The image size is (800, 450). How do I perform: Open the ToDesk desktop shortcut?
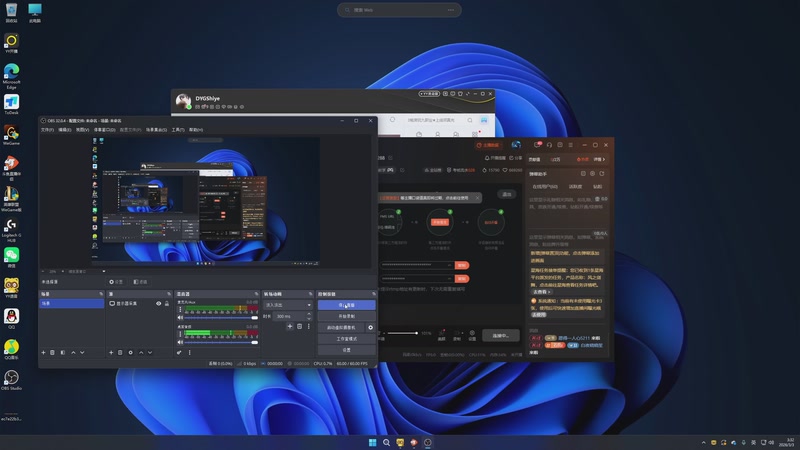(x=11, y=105)
